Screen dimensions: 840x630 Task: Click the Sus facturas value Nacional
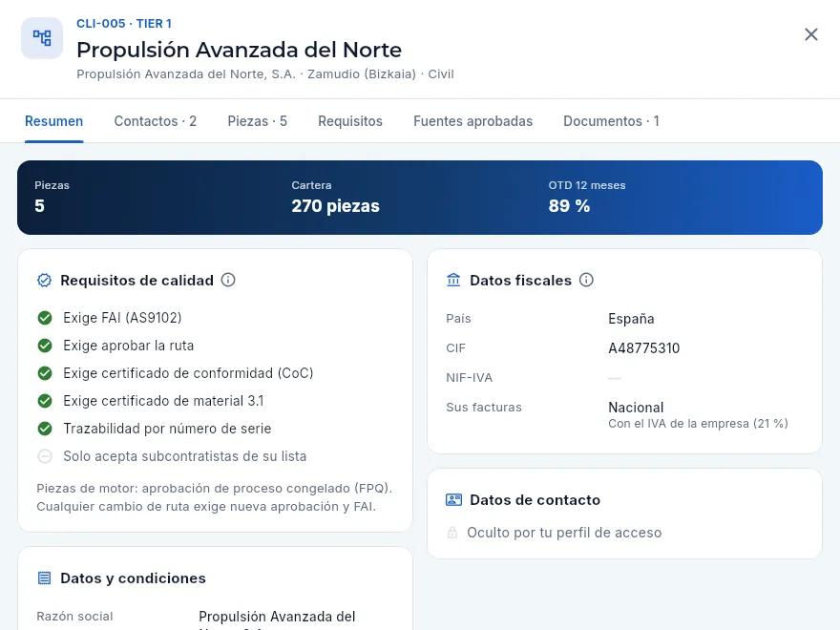point(636,408)
